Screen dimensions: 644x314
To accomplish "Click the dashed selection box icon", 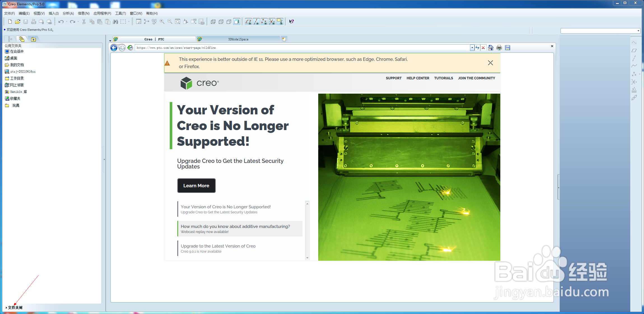I will (x=123, y=22).
